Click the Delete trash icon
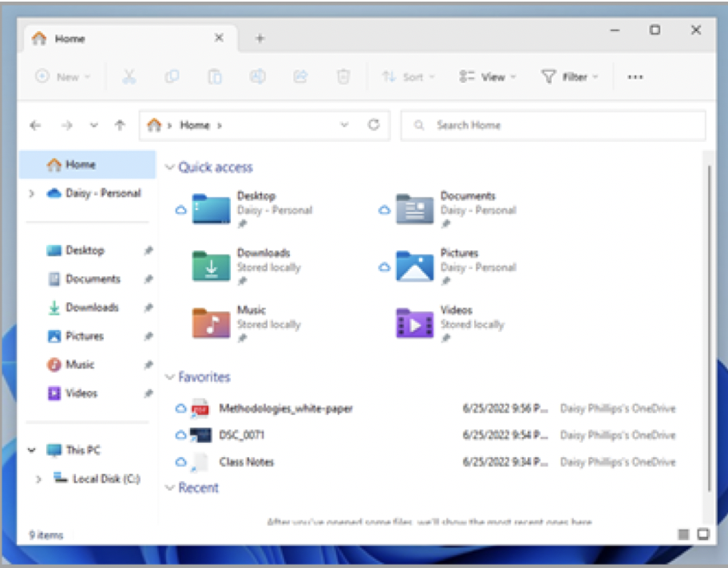The height and width of the screenshot is (568, 728). 343,77
